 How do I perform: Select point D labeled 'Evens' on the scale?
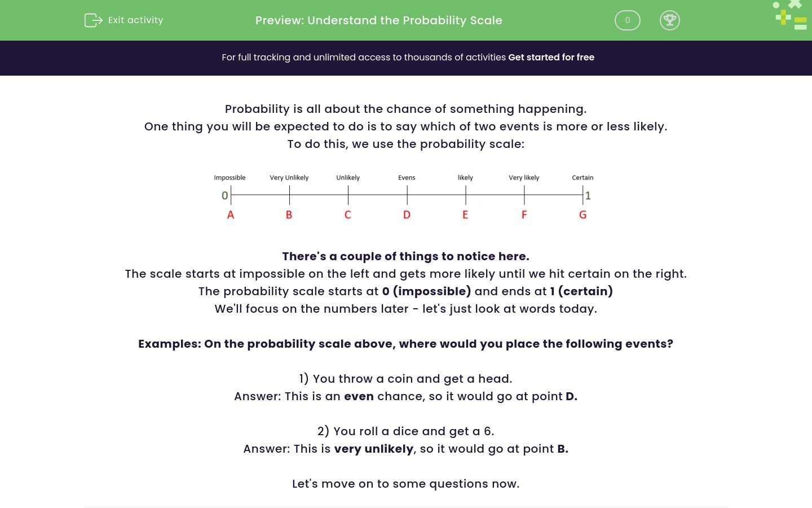[407, 214]
